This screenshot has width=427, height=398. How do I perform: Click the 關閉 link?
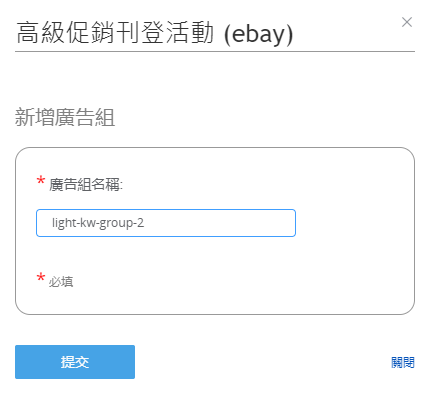pos(403,362)
